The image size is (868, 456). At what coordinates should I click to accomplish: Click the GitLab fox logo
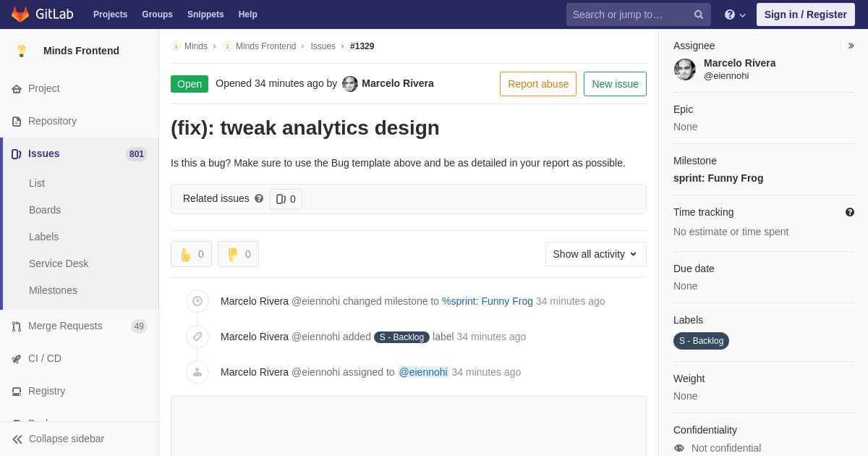coord(20,14)
